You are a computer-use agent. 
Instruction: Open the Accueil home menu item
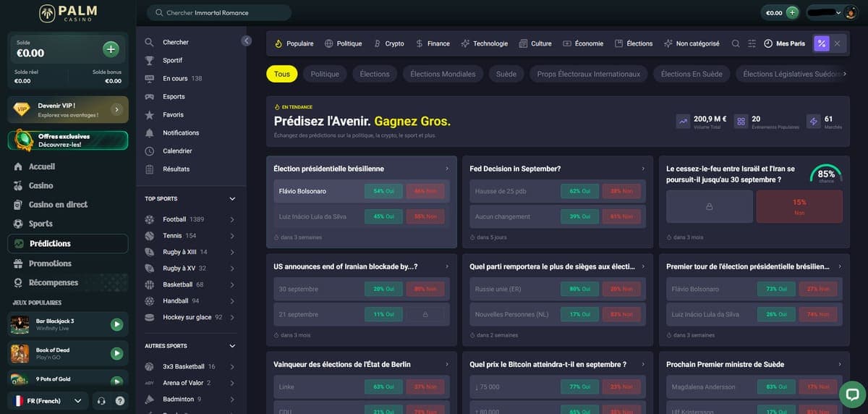point(42,166)
